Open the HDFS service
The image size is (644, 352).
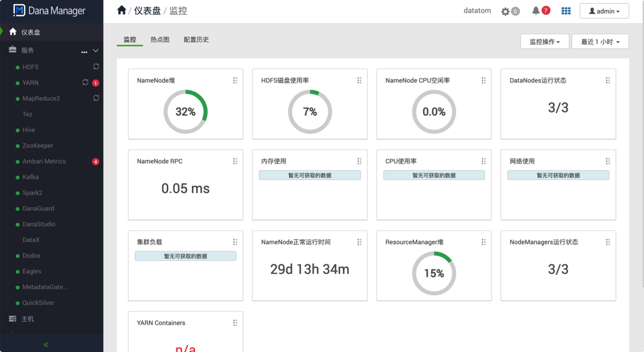pyautogui.click(x=30, y=67)
